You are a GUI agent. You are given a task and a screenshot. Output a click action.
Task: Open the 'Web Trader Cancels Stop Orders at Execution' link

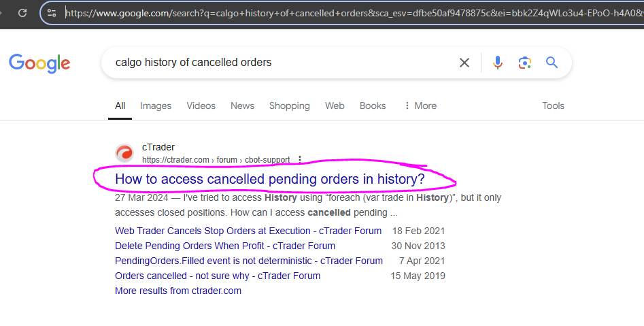click(248, 231)
